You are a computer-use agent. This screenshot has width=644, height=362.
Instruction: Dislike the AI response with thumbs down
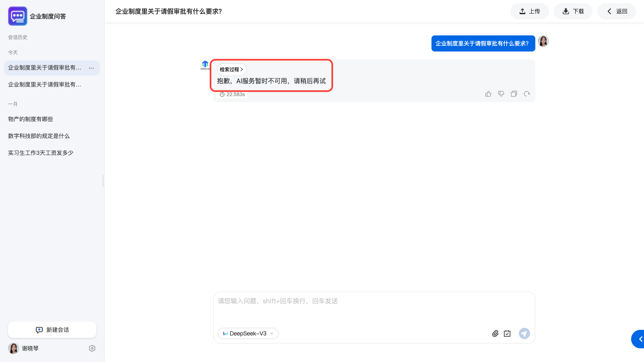[501, 94]
